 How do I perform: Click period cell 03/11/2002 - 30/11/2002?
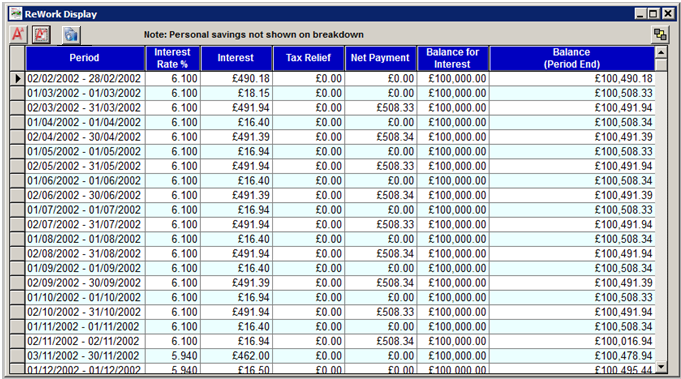[85, 356]
